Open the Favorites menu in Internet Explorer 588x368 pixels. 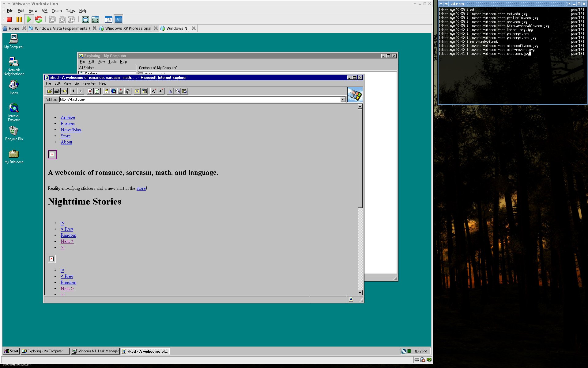pyautogui.click(x=89, y=83)
